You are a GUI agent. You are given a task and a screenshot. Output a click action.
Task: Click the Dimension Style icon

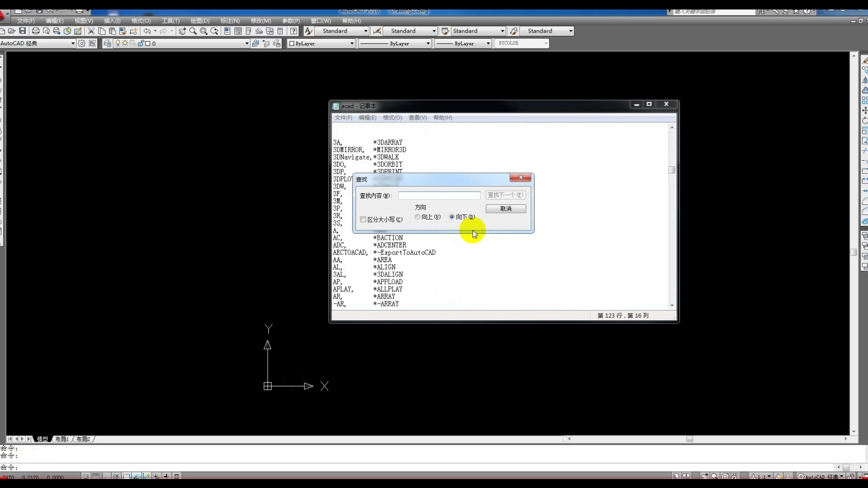[x=377, y=31]
